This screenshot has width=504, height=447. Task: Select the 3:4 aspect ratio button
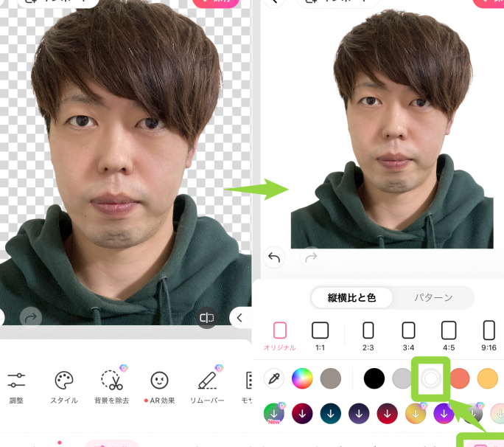click(408, 336)
